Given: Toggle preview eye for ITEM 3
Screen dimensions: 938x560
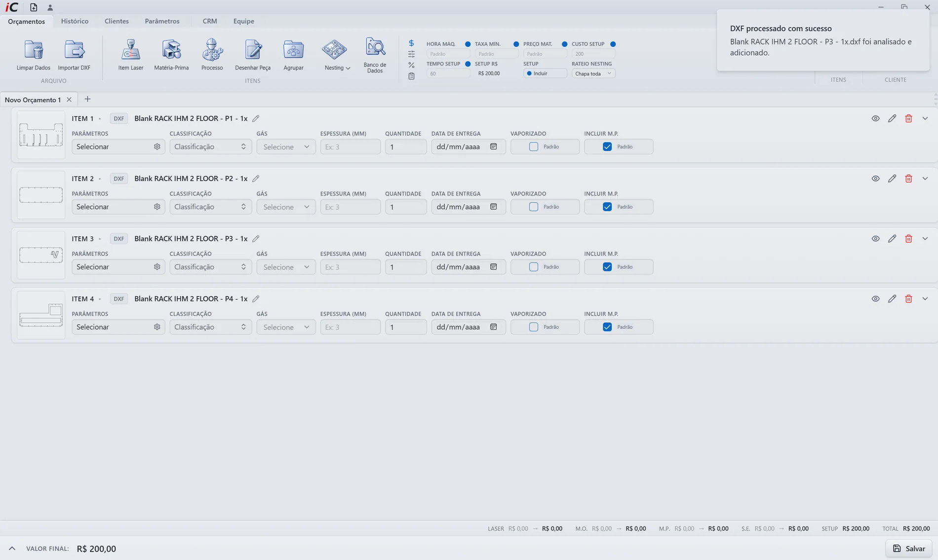Looking at the screenshot, I should click(875, 239).
